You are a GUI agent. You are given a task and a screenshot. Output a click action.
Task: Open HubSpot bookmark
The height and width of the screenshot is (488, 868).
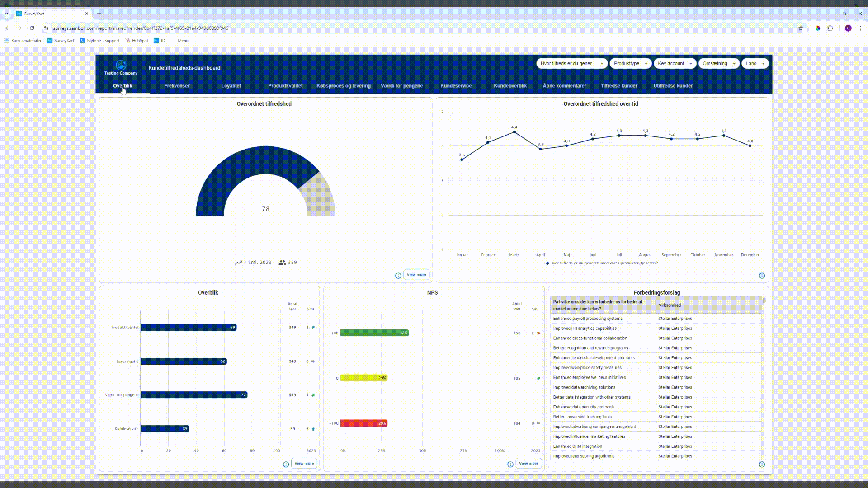point(137,41)
